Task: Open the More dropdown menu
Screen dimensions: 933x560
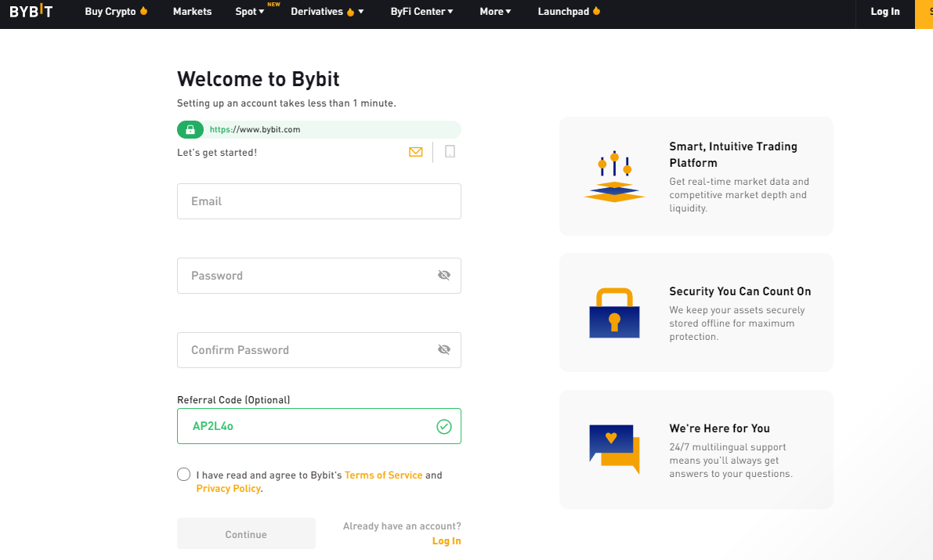Action: tap(495, 11)
